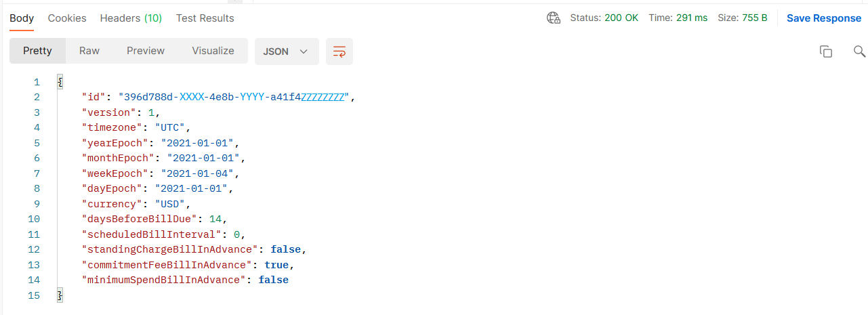Collapse JSON object at line 1
Viewport: 868px width, 315px height.
tap(60, 82)
